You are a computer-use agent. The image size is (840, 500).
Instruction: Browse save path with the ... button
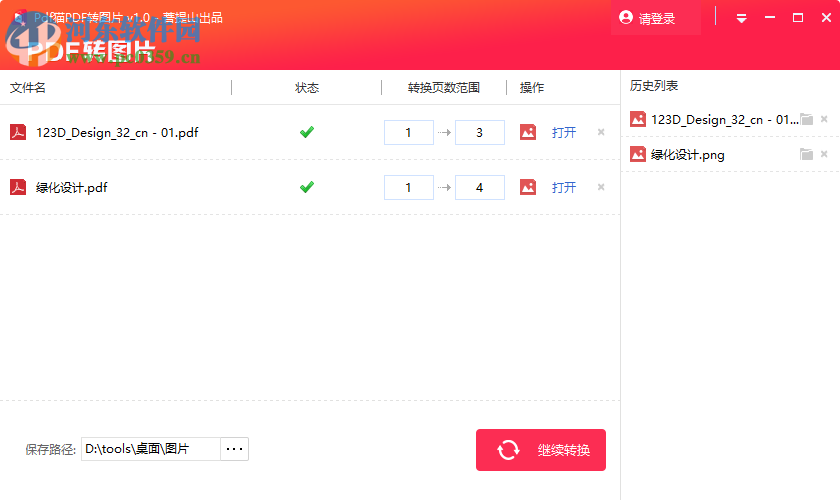tap(235, 449)
